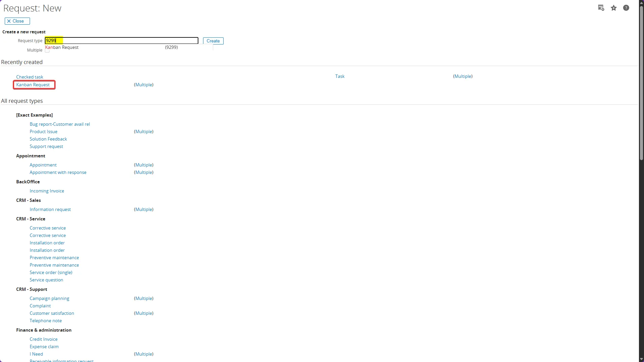
Task: Click the add to favorites star icon
Action: (613, 8)
